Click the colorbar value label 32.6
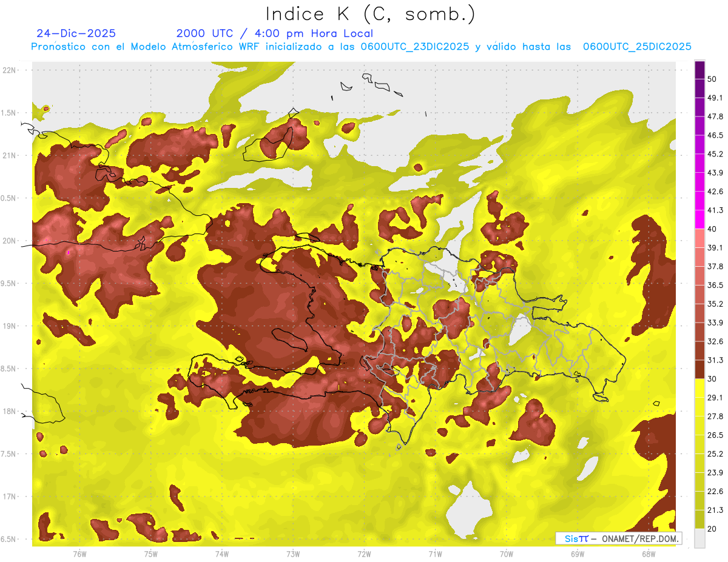 715,341
